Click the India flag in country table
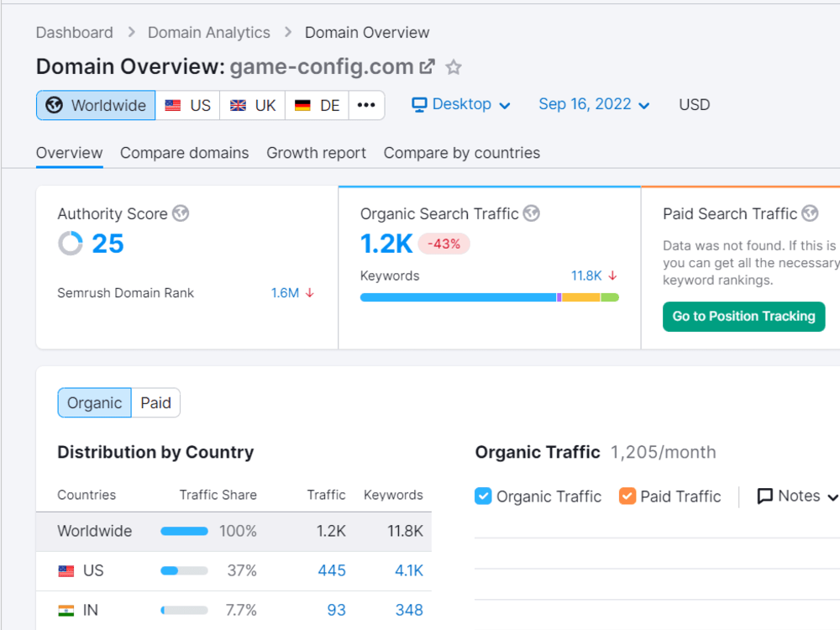 pyautogui.click(x=66, y=611)
